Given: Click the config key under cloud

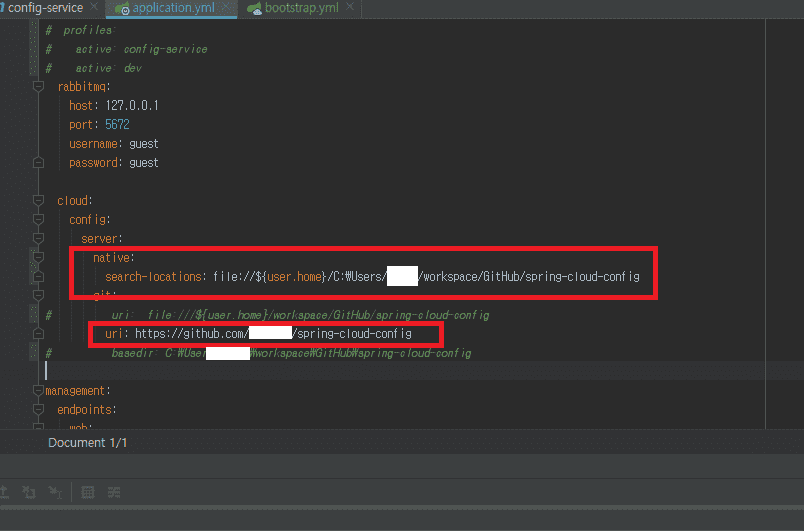Looking at the screenshot, I should [x=87, y=220].
